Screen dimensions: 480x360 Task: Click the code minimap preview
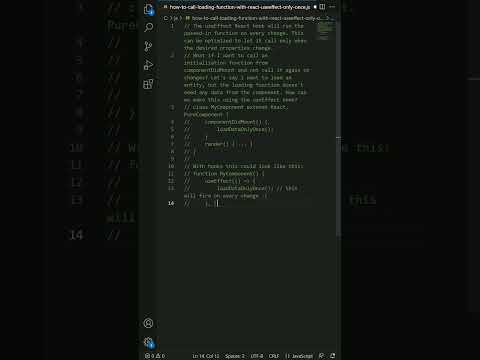coord(325,31)
